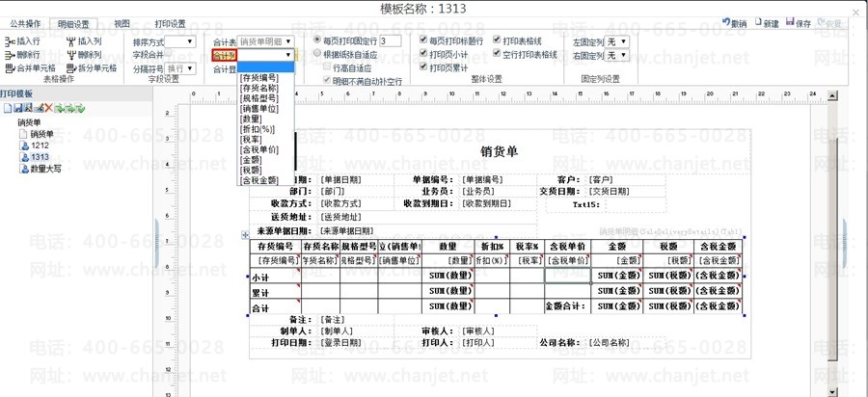Collapse the 合计列 dropdown arrow

coord(288,55)
